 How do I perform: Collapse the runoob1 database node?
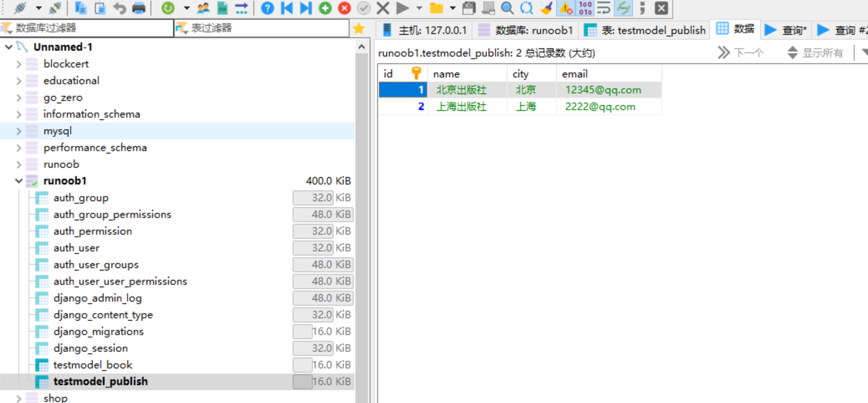(18, 181)
